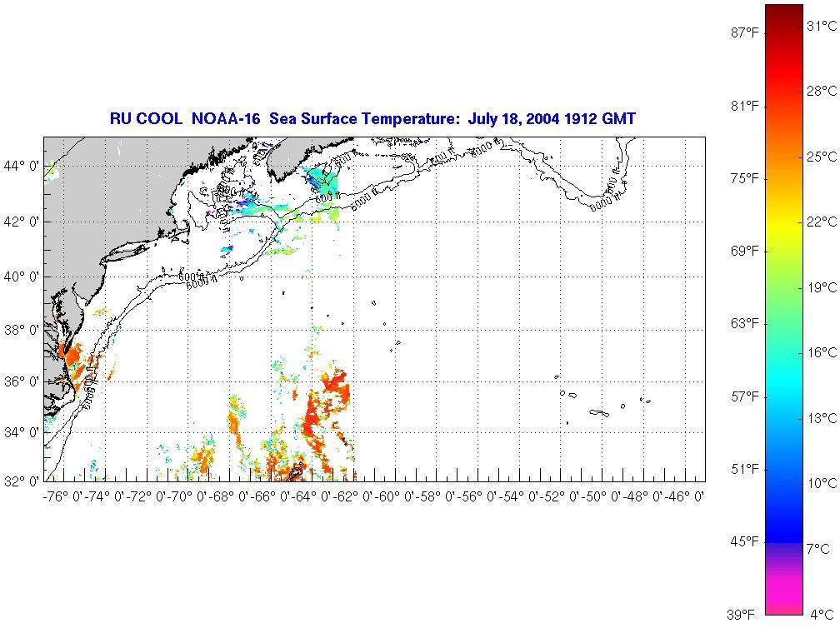
Task: Select the 4°C colorbar label
Action: 822,614
